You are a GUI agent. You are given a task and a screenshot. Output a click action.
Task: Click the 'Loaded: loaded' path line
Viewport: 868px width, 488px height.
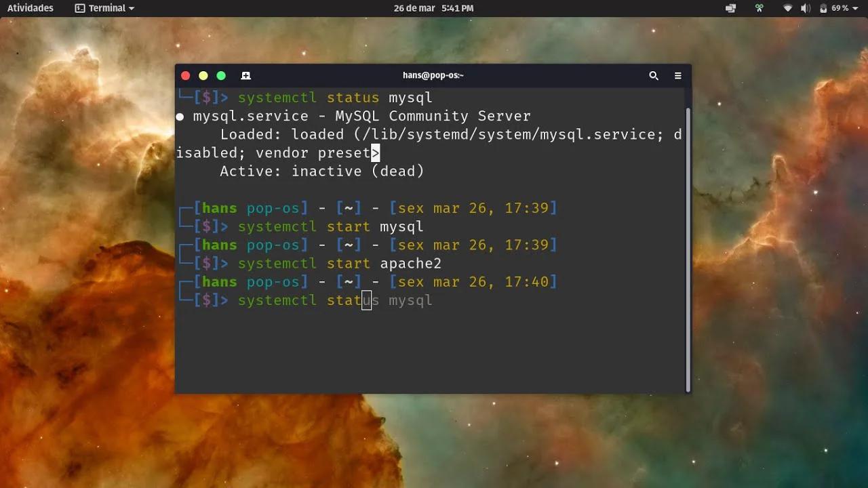[451, 135]
